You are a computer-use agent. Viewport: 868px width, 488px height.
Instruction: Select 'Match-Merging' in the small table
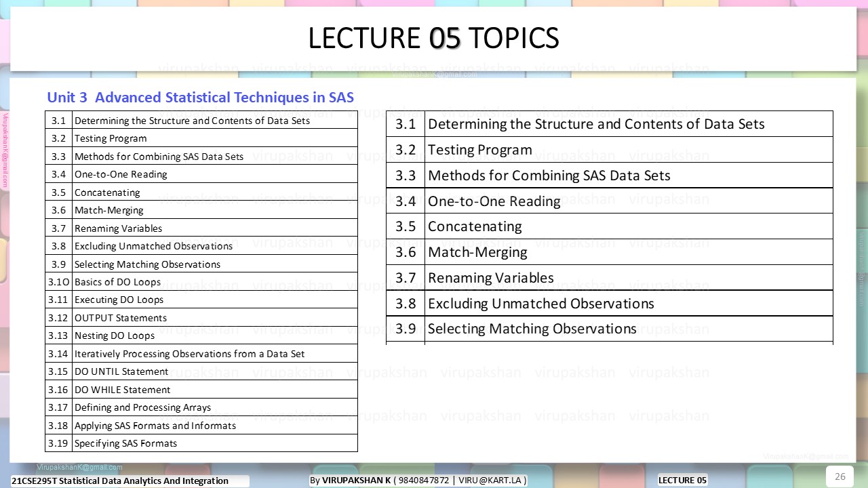point(109,210)
